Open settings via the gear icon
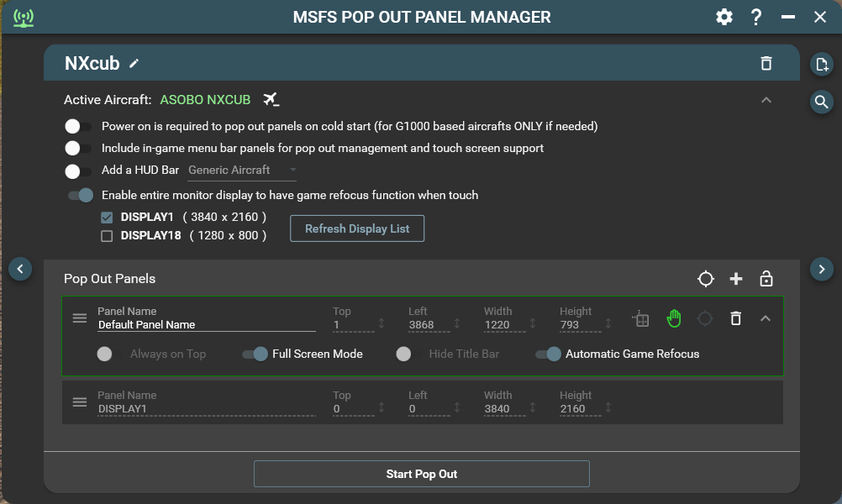The width and height of the screenshot is (842, 504). pyautogui.click(x=724, y=17)
